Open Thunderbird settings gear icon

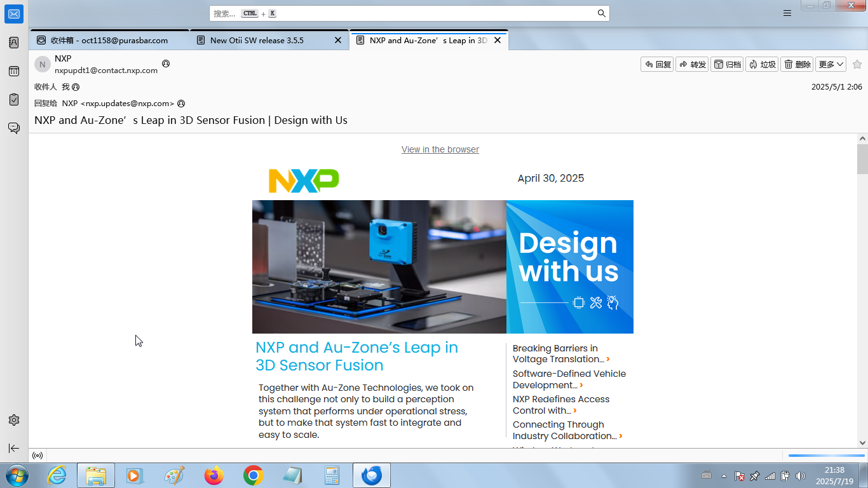(x=14, y=420)
